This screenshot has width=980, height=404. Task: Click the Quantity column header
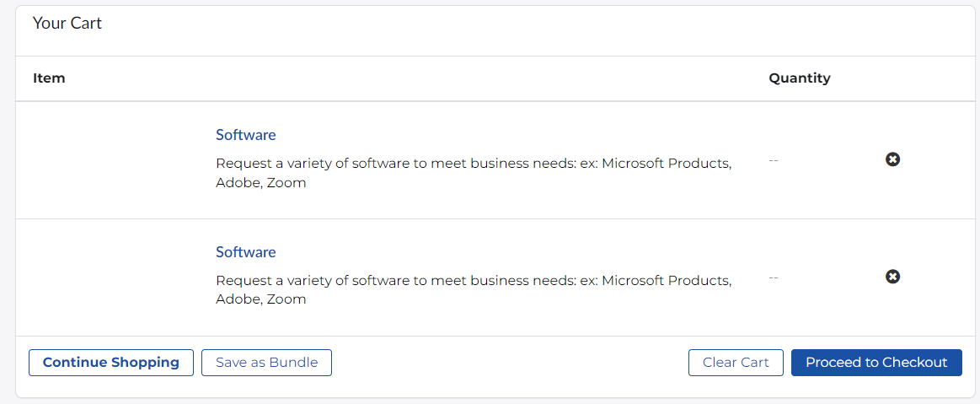tap(800, 78)
